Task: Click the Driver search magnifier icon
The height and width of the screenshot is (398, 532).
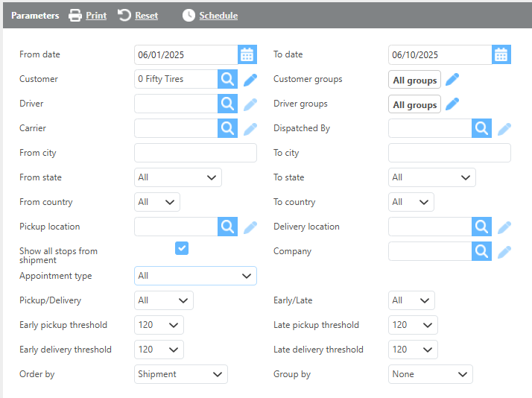Action: coord(227,104)
